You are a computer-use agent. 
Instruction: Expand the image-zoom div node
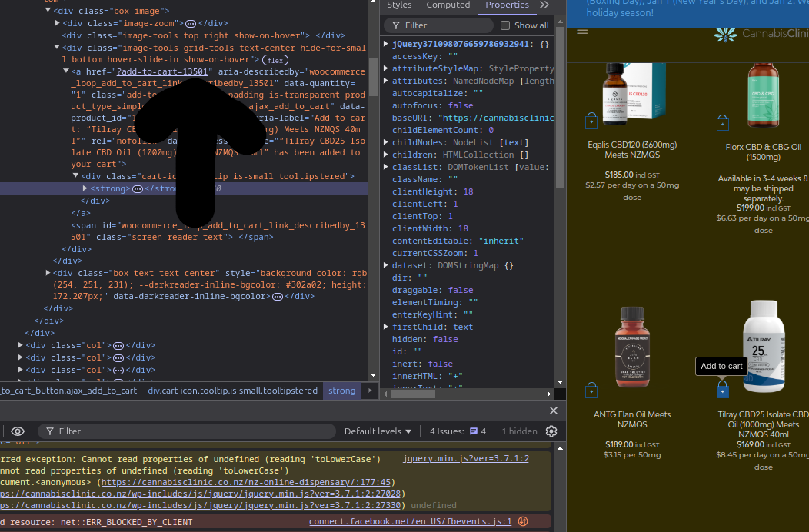57,23
